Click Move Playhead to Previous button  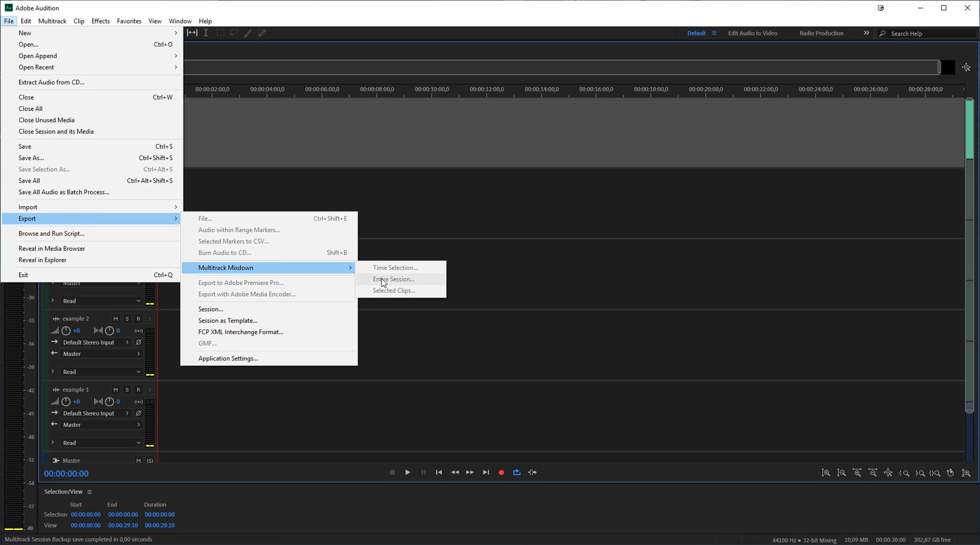pyautogui.click(x=439, y=472)
